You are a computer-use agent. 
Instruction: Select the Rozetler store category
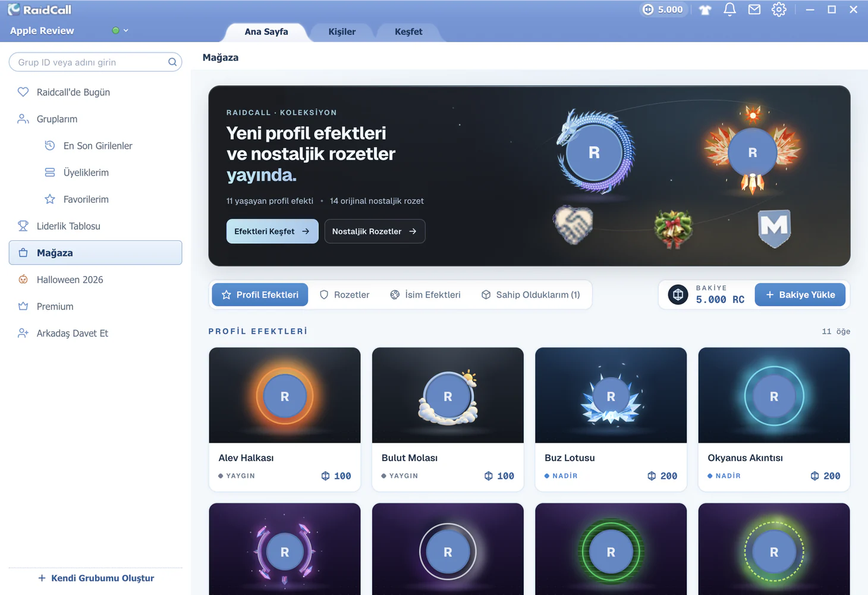(x=345, y=295)
